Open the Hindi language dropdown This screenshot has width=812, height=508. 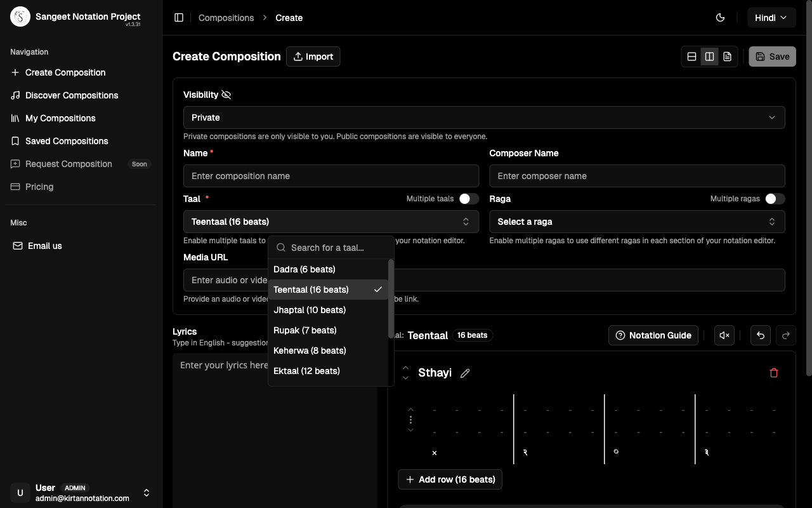[771, 17]
